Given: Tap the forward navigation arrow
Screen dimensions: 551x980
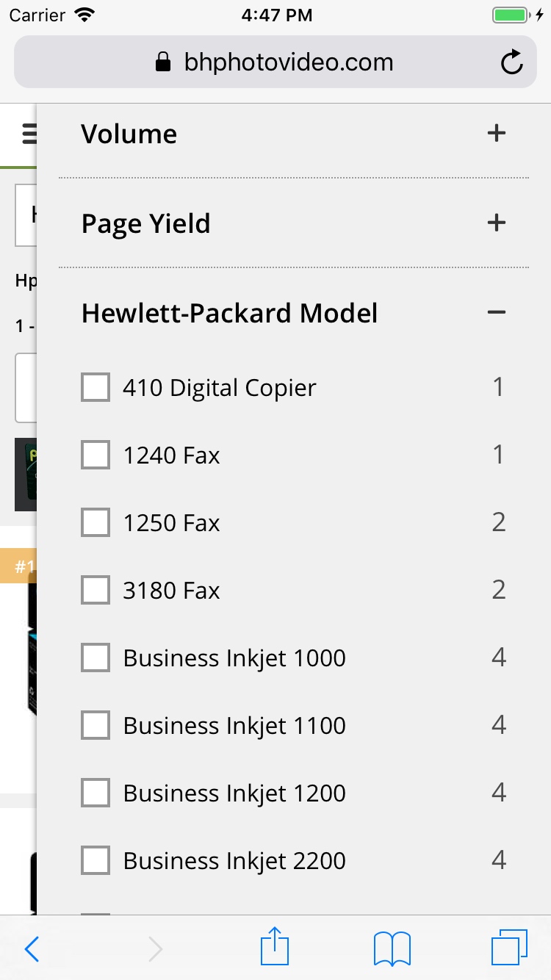Looking at the screenshot, I should coord(155,949).
